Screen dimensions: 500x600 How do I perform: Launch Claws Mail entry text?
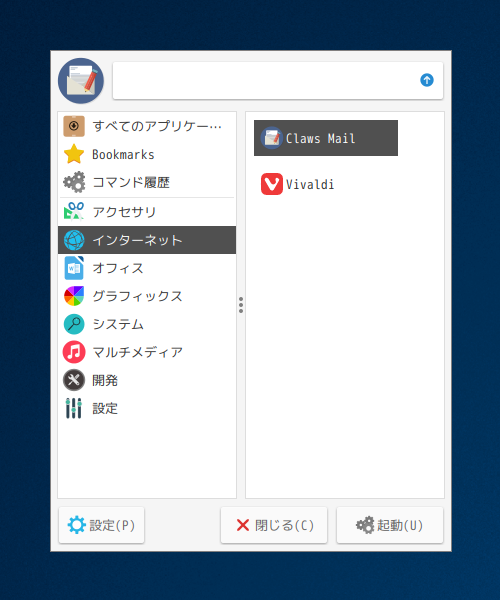point(320,138)
